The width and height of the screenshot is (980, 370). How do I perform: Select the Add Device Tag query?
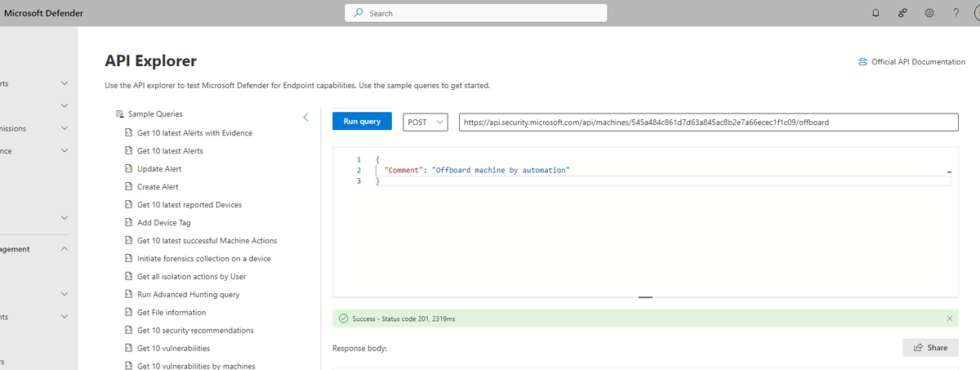(164, 223)
